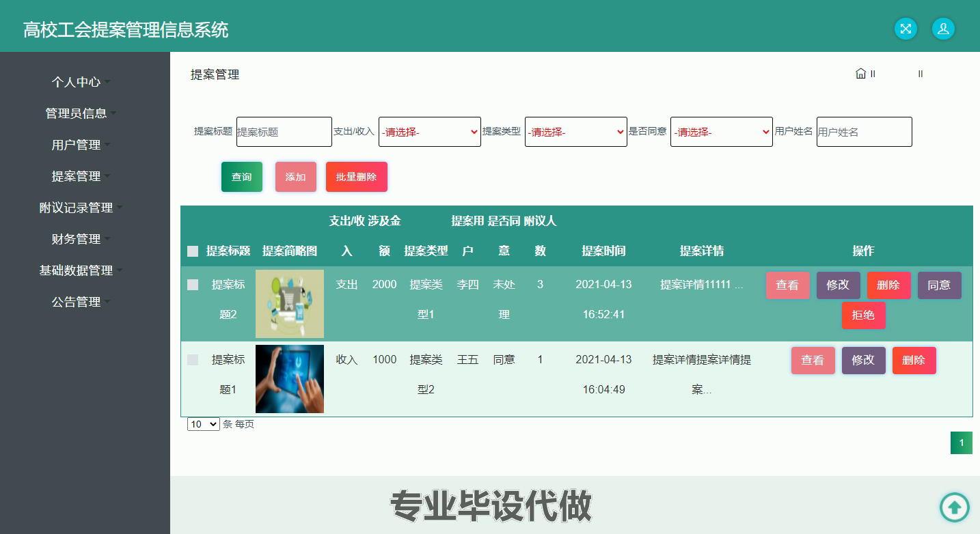Click the 王五 user cell

click(468, 360)
